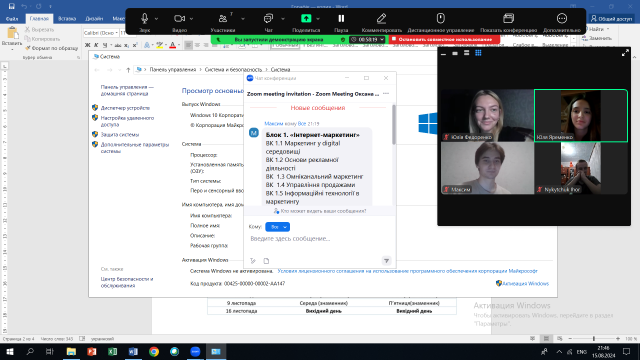Click Формат по образцу in Word
Viewport: 640px width, 360px height.
[51, 48]
